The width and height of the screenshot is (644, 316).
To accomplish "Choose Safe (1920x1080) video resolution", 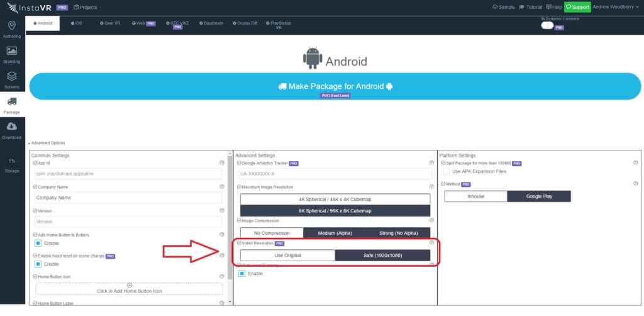I will coord(383,255).
